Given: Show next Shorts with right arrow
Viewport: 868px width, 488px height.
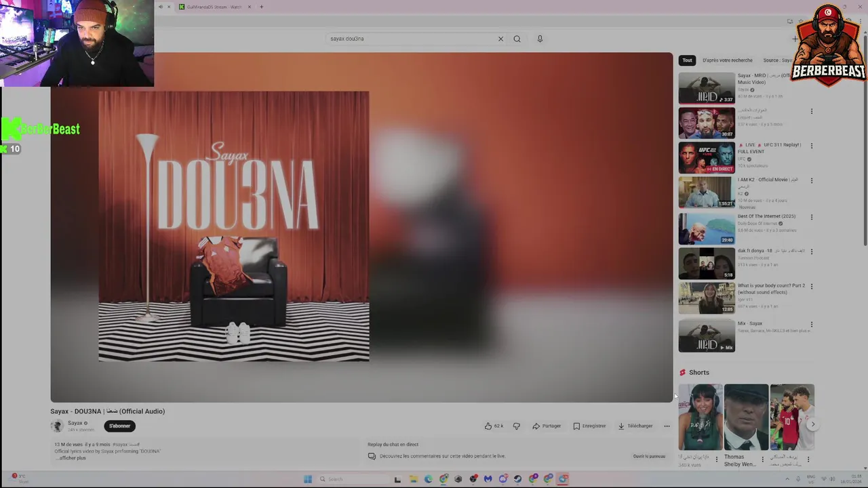Looking at the screenshot, I should pyautogui.click(x=812, y=424).
